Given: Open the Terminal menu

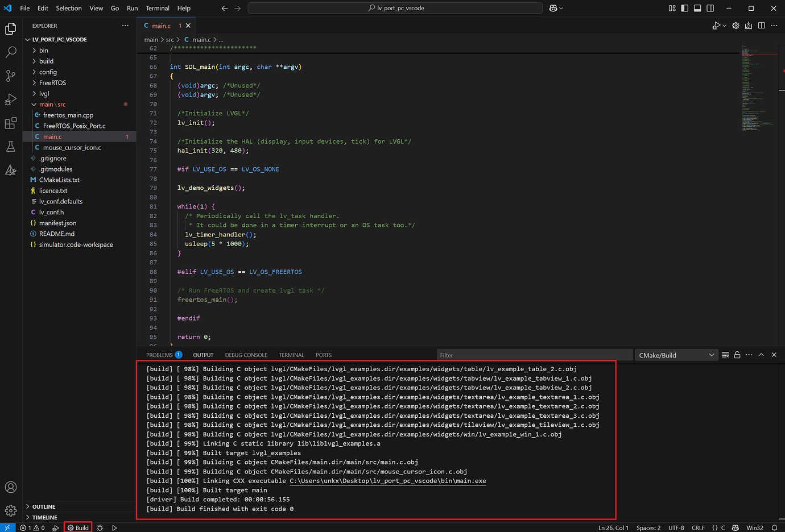Looking at the screenshot, I should click(x=157, y=8).
